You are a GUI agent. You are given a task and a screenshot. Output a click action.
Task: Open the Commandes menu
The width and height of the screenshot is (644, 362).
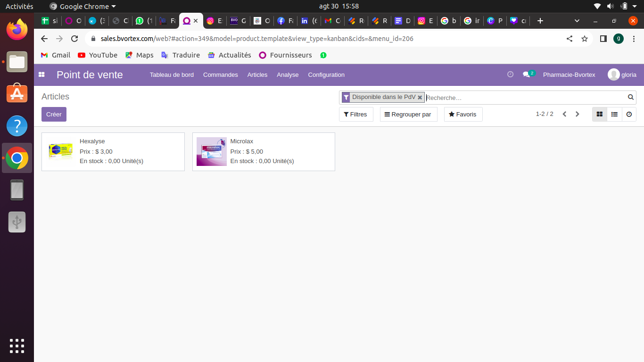[x=220, y=74]
